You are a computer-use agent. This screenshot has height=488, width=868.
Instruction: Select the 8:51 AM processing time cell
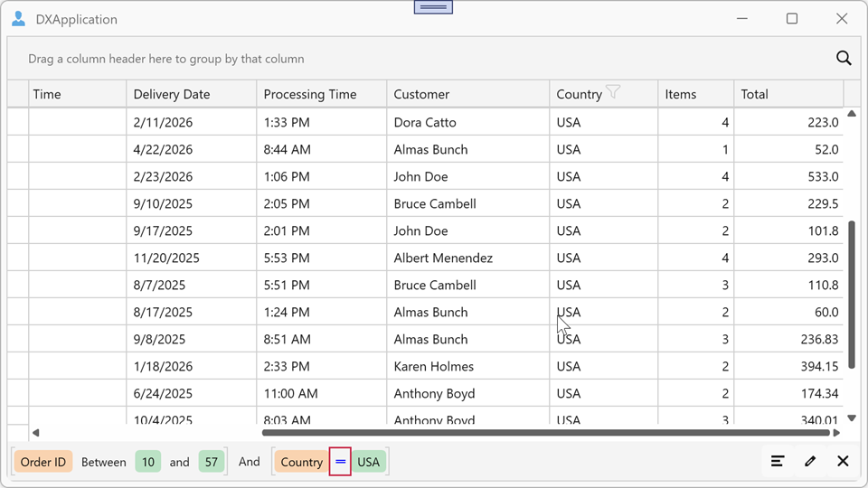click(x=322, y=339)
